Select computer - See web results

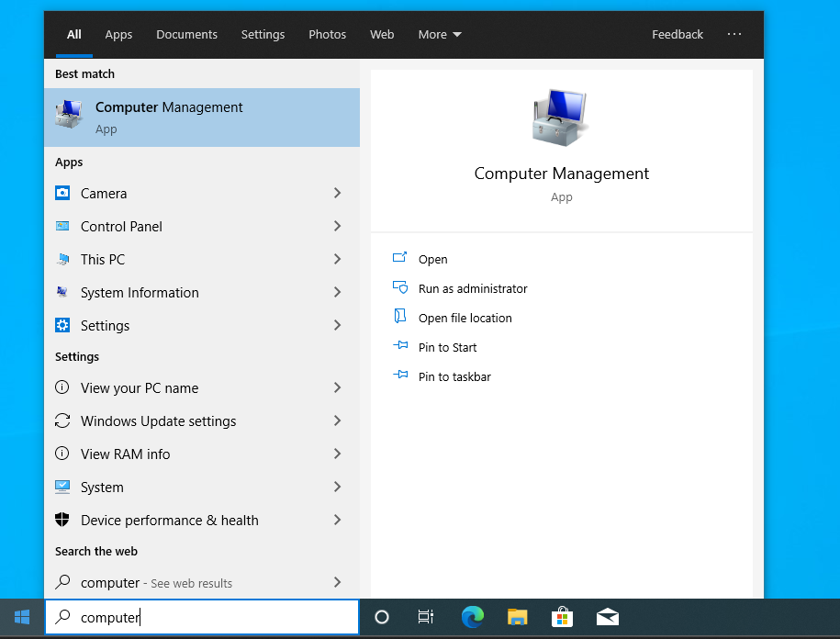click(x=202, y=582)
